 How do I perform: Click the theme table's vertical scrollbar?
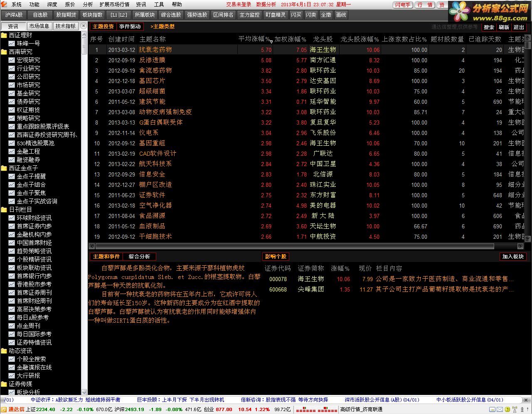(x=528, y=139)
